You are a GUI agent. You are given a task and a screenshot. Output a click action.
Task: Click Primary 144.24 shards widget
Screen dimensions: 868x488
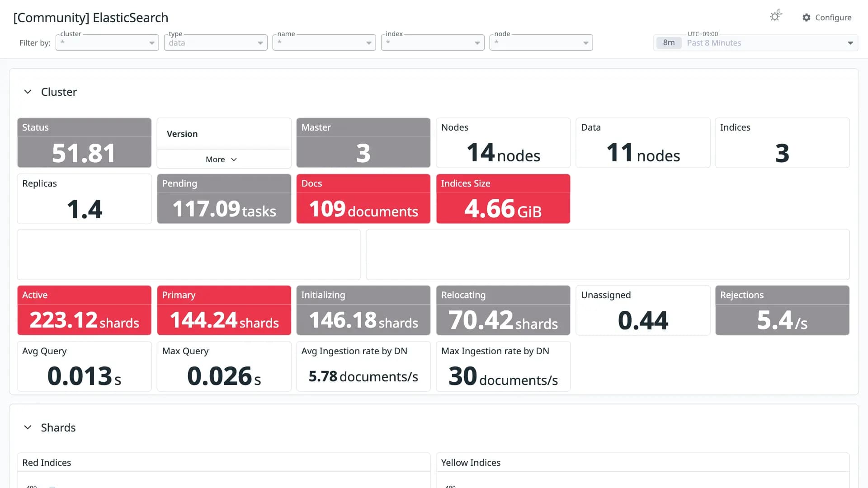(224, 310)
